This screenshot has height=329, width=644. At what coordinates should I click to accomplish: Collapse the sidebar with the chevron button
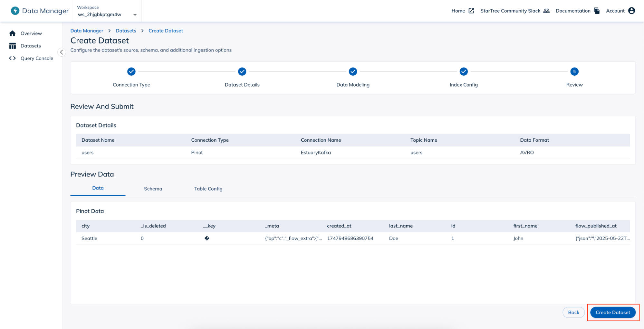[62, 52]
